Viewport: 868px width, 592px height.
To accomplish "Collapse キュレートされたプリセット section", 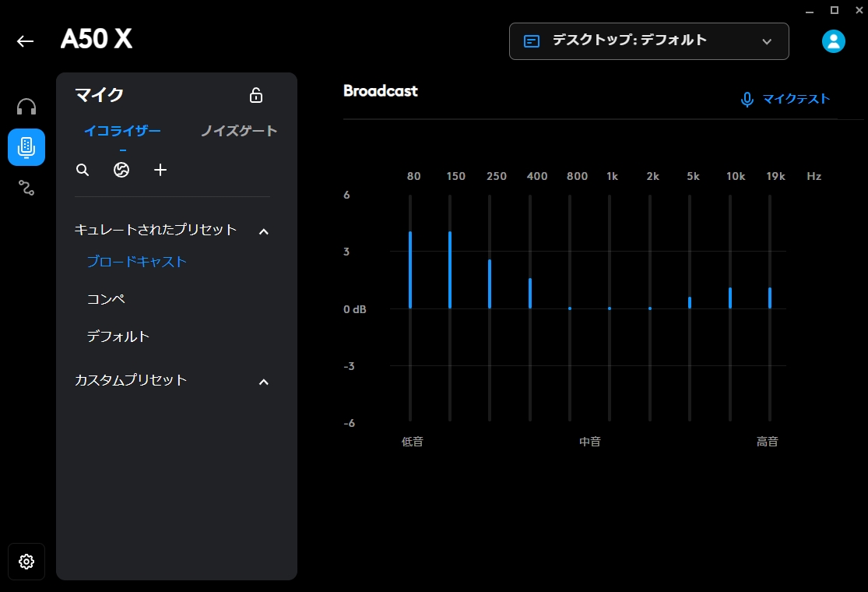I will [x=263, y=231].
